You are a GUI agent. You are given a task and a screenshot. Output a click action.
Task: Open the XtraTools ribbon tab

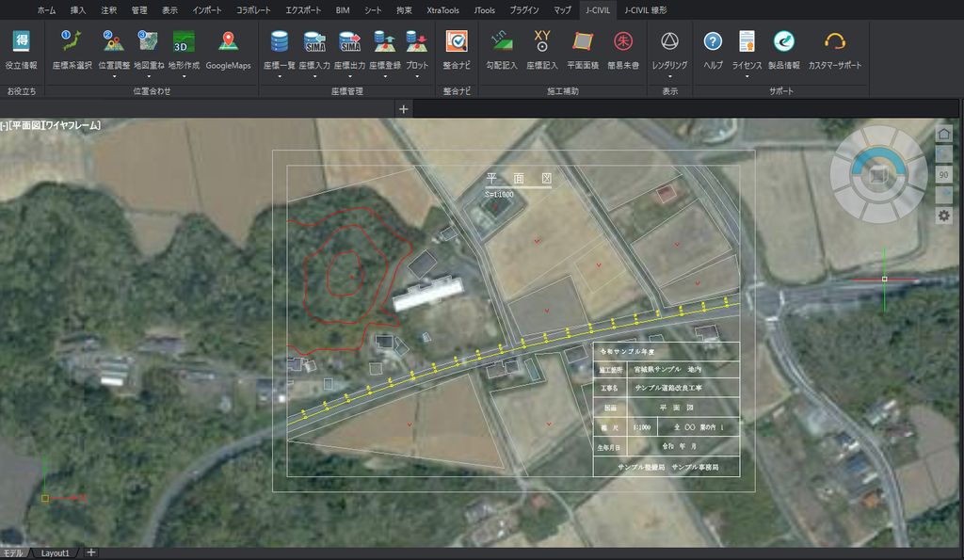tap(442, 10)
